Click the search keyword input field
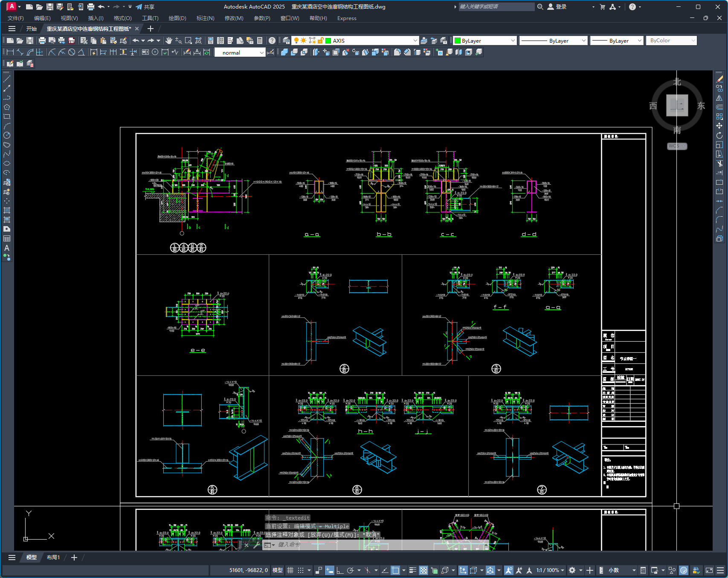 496,7
